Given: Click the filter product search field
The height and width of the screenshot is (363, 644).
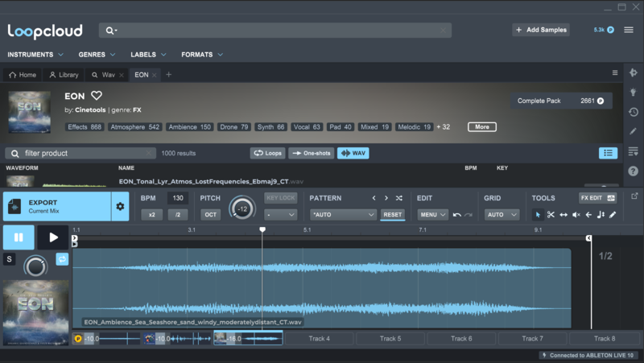Looking at the screenshot, I should click(x=80, y=153).
